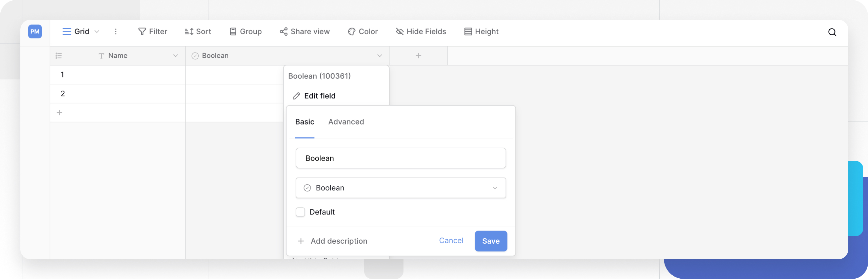The image size is (868, 279).
Task: Add a new column with plus header
Action: click(x=418, y=56)
